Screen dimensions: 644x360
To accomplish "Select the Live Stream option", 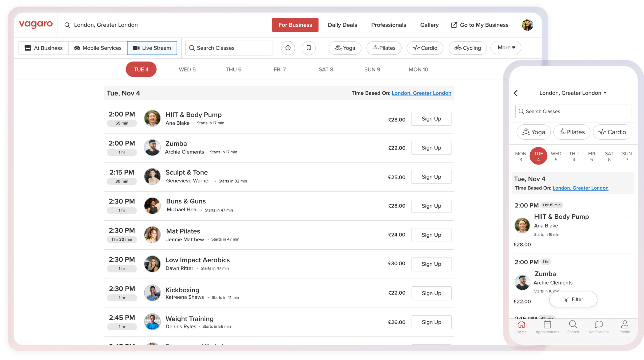I will (x=152, y=48).
